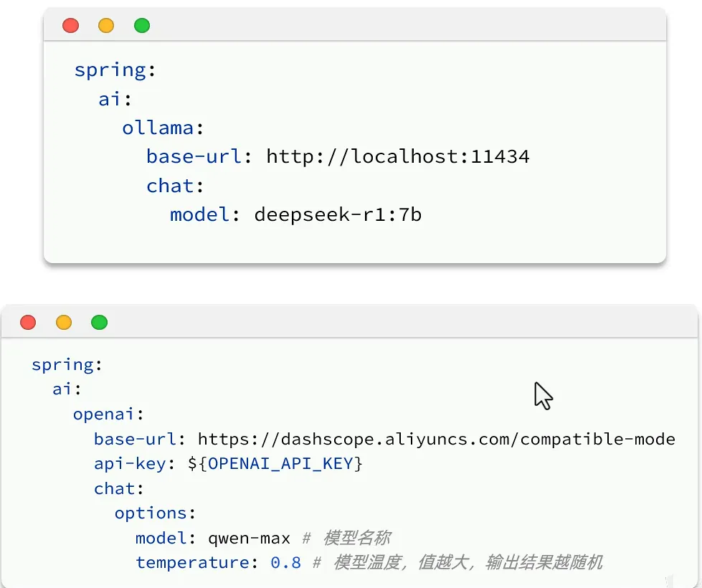This screenshot has width=702, height=588.
Task: Click the green button on the ollama code window
Action: click(x=142, y=26)
